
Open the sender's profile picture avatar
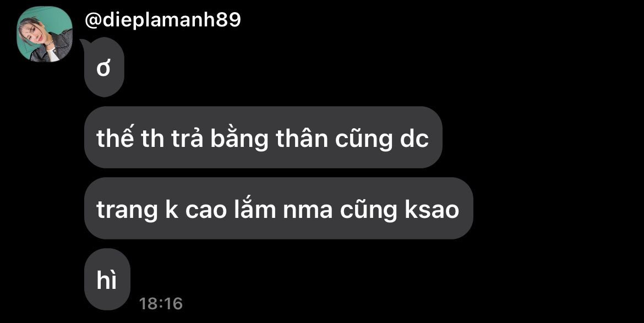point(45,34)
